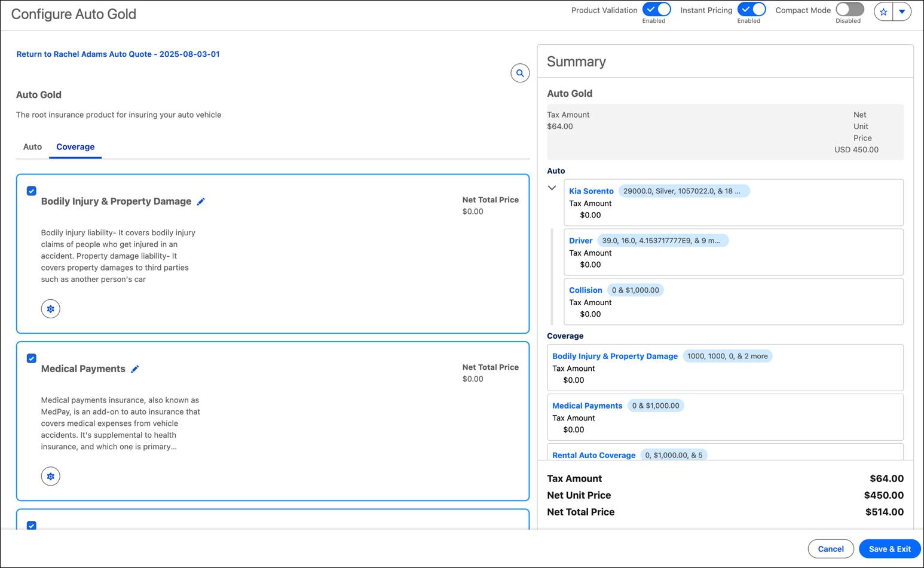Image resolution: width=924 pixels, height=568 pixels.
Task: Click Collision '0 & $1,000.00' pill
Action: coord(635,290)
